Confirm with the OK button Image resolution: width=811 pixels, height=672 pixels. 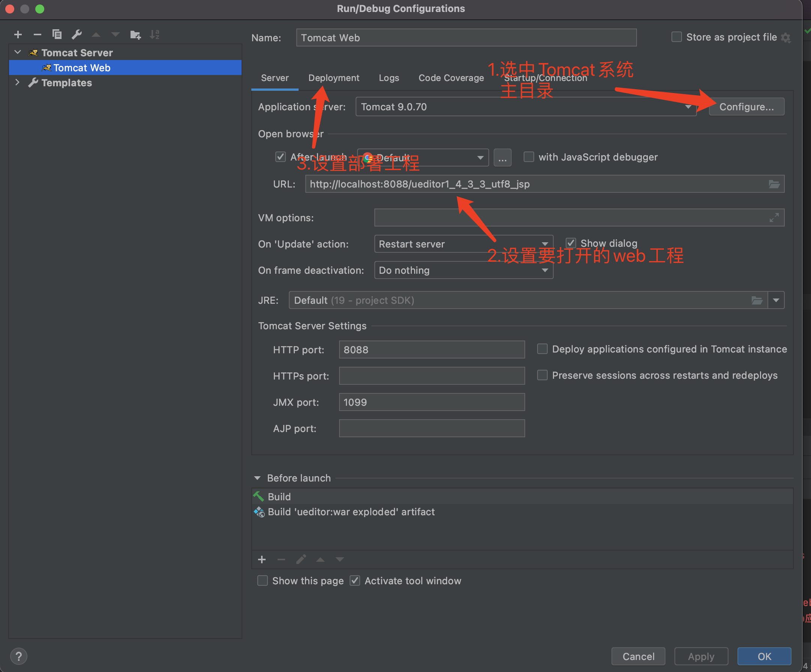pyautogui.click(x=764, y=656)
